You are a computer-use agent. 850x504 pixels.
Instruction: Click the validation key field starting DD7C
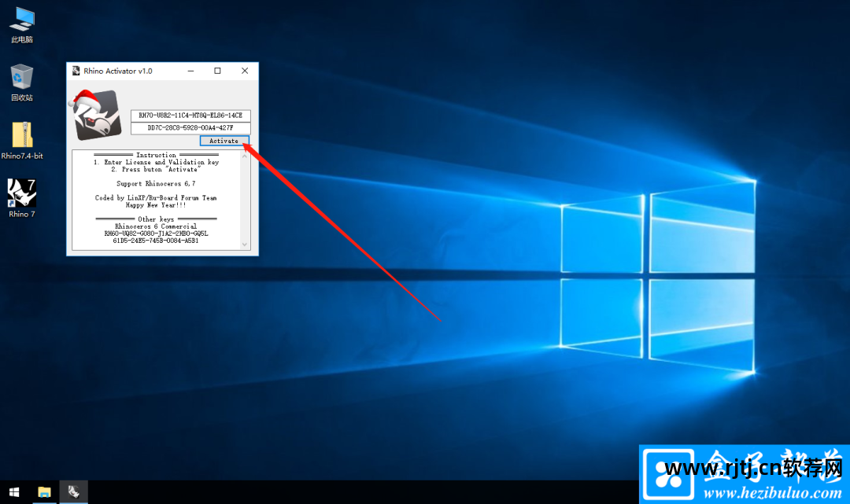coord(190,127)
